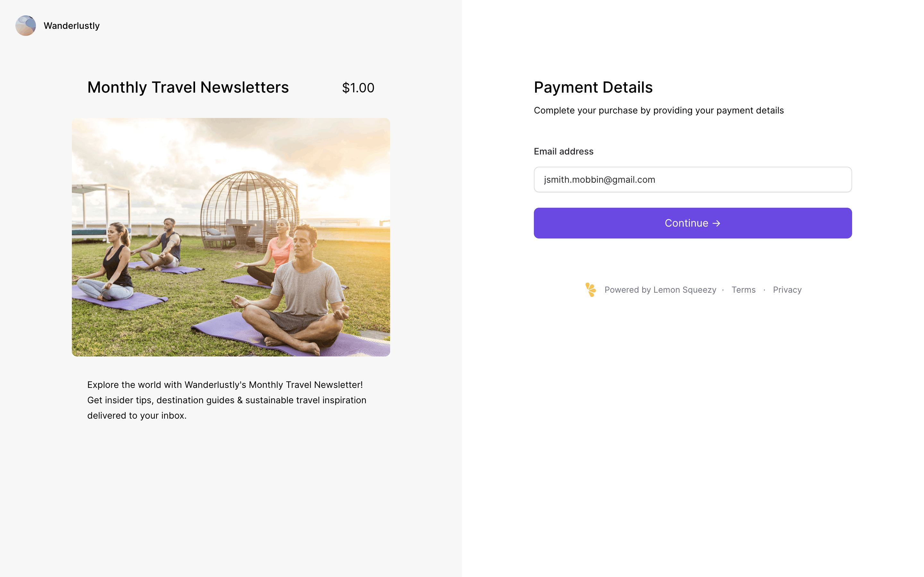Focus the email address input field
The image size is (924, 577).
pos(692,180)
